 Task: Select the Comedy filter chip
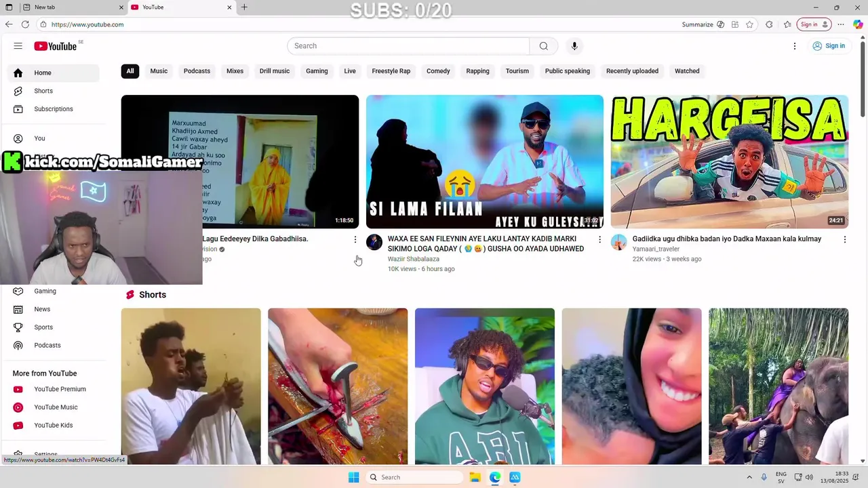tap(438, 71)
